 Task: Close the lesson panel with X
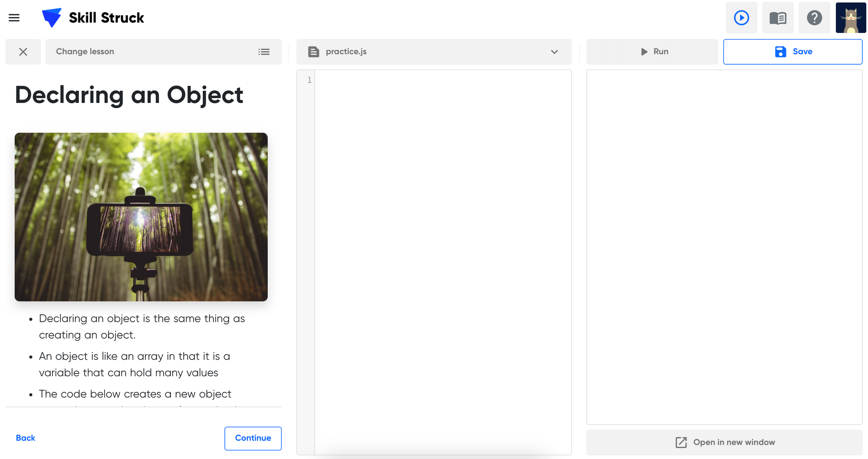23,52
